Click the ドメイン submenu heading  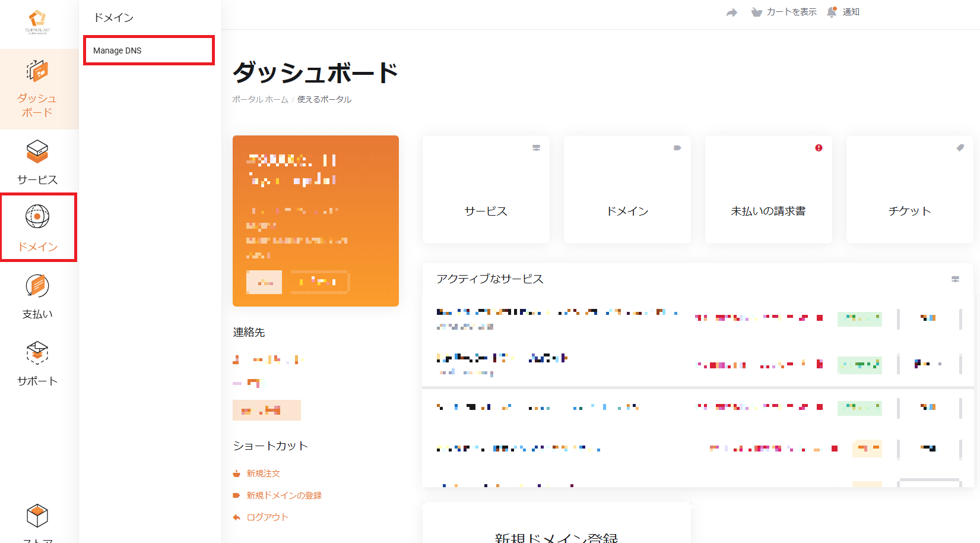(114, 17)
